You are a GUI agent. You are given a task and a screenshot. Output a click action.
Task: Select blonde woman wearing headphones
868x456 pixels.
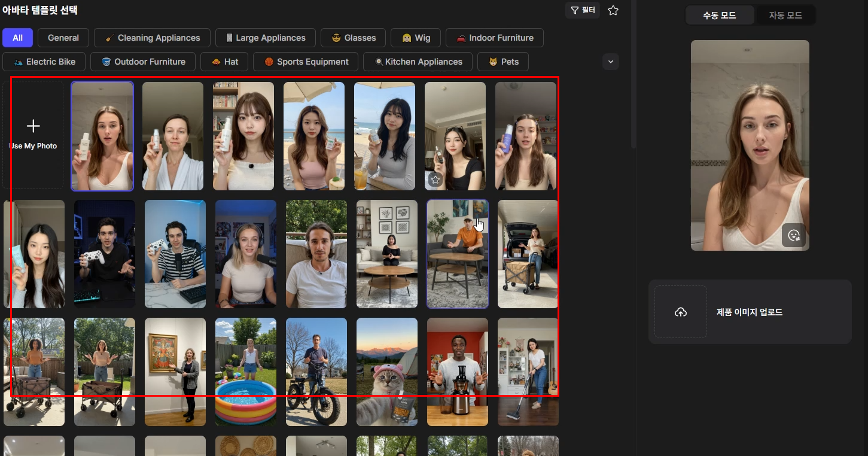(246, 254)
